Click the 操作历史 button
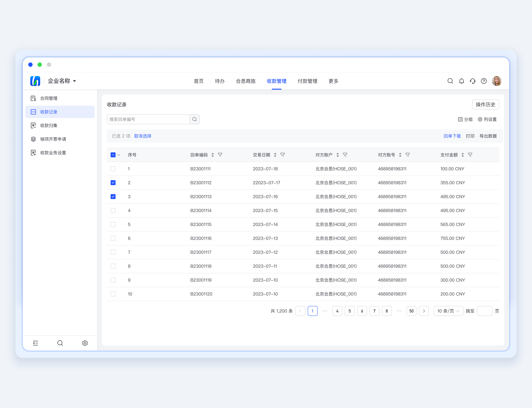Image resolution: width=532 pixels, height=408 pixels. click(485, 104)
